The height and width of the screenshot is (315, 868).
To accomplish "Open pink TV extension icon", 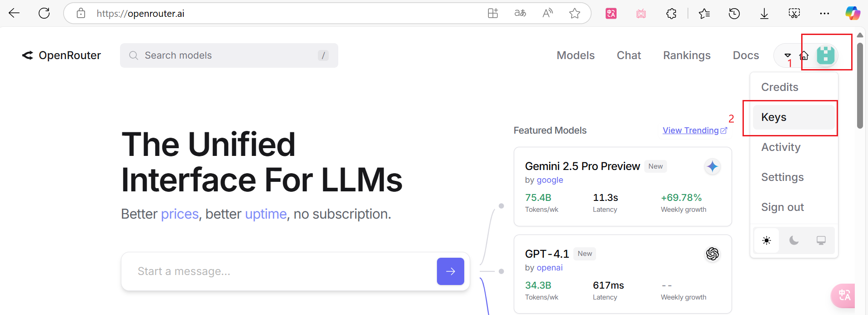I will point(641,14).
